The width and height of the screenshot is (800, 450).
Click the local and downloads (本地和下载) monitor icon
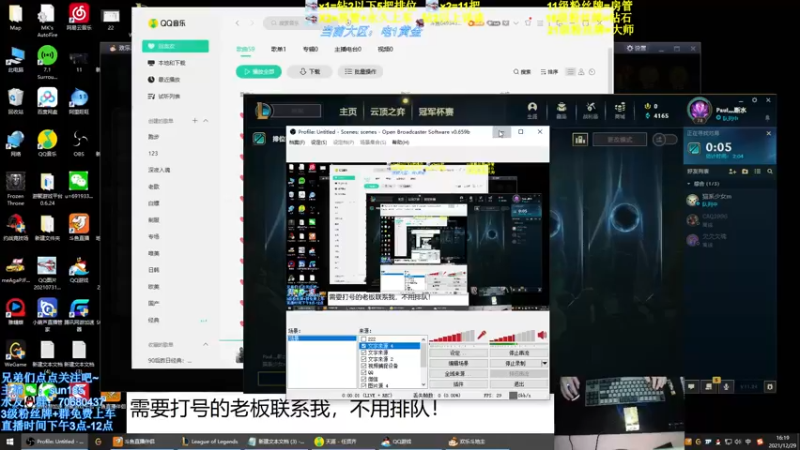coord(151,63)
